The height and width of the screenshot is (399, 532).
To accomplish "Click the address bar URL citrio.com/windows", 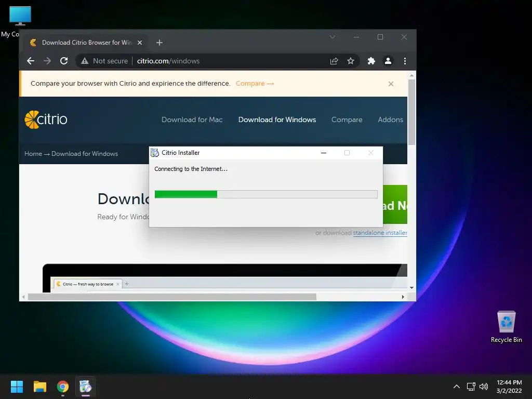I will click(168, 61).
